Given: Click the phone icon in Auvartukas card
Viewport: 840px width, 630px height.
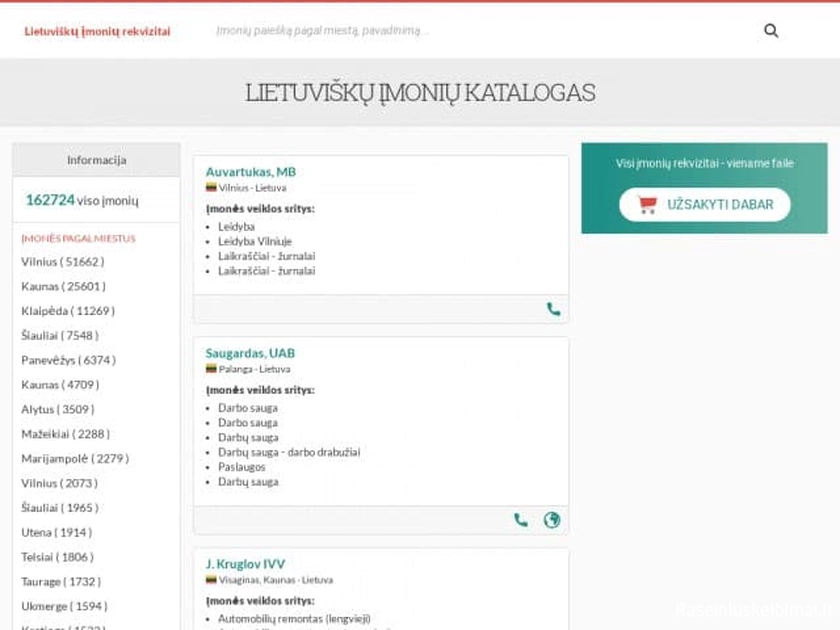Looking at the screenshot, I should point(553,309).
